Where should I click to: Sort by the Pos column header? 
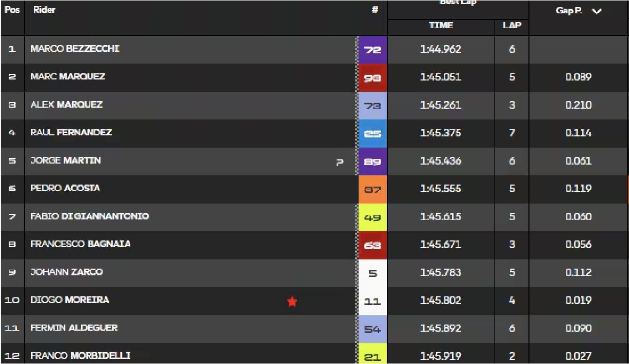[12, 10]
